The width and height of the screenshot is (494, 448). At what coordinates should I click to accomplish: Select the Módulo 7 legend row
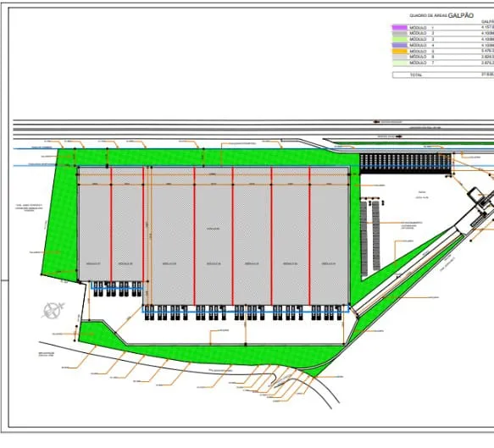coord(443,63)
